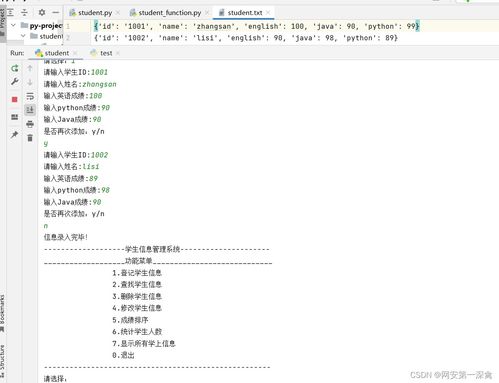Rerun the student program

tap(15, 68)
